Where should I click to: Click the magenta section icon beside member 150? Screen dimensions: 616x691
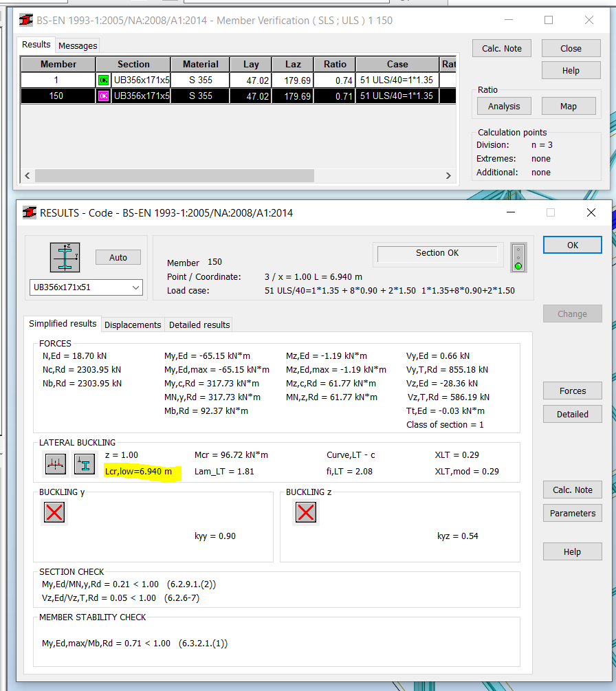click(x=104, y=96)
